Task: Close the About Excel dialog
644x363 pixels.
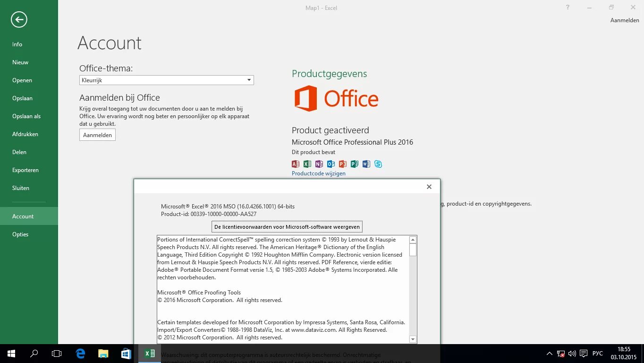Action: pyautogui.click(x=429, y=187)
